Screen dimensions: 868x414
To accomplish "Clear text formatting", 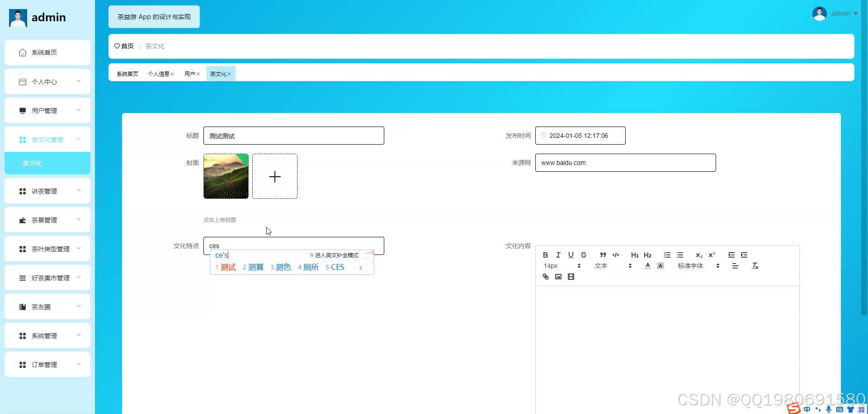I will [x=755, y=266].
